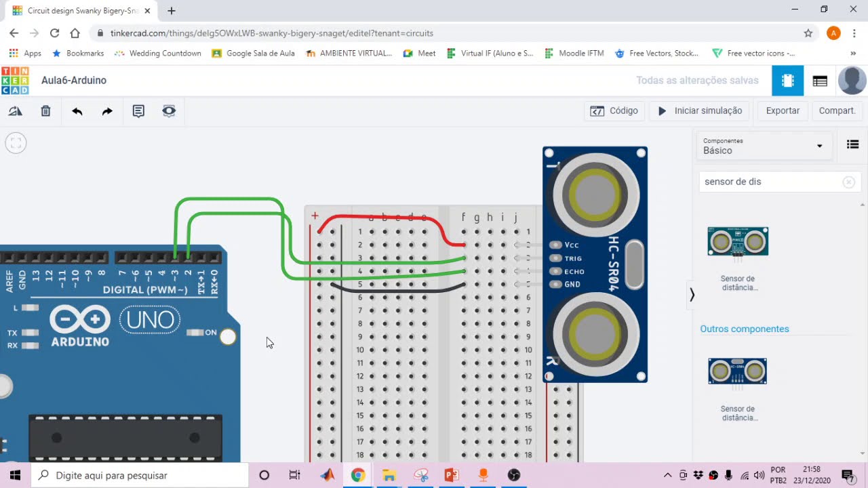Start the simulation with Iniciar simulação
The image size is (868, 488).
pos(700,110)
